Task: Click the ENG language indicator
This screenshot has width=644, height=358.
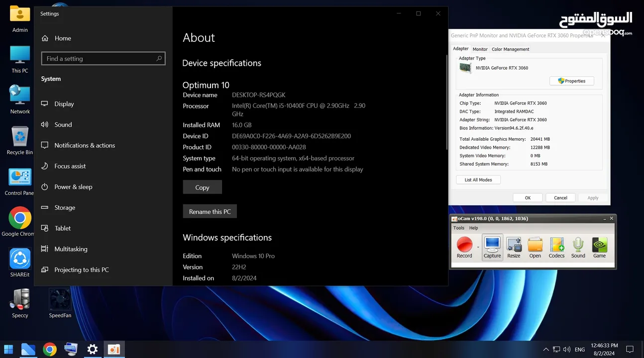Action: coord(580,350)
